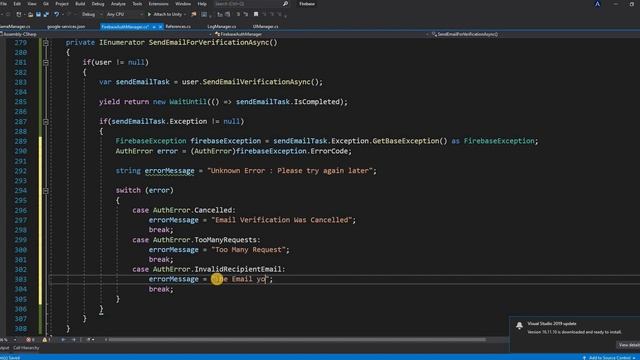640x360 pixels.
Task: Click the account avatar icon
Action: pos(598,4)
